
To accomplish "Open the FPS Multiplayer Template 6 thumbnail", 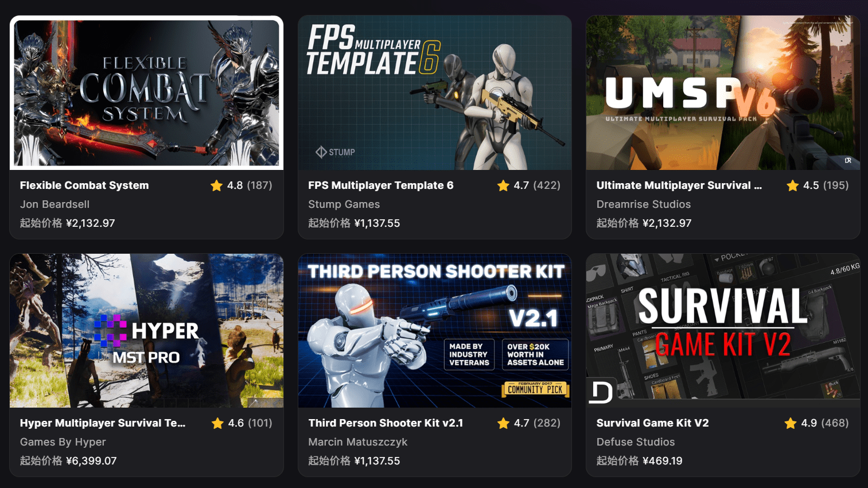I will click(x=435, y=92).
